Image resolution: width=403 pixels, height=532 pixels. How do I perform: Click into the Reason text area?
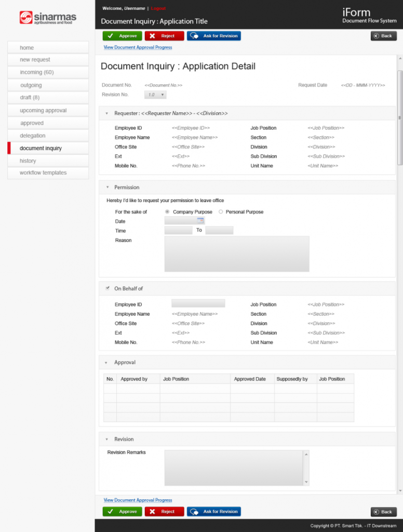tap(236, 254)
